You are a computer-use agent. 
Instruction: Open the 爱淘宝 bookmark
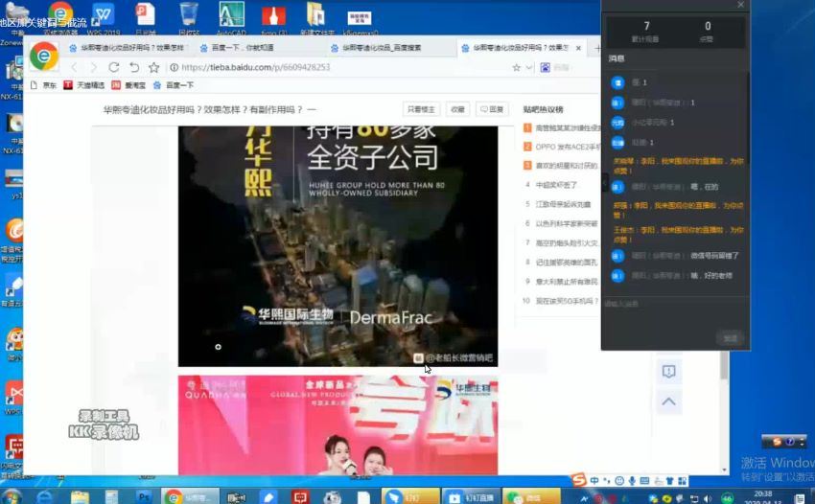128,85
